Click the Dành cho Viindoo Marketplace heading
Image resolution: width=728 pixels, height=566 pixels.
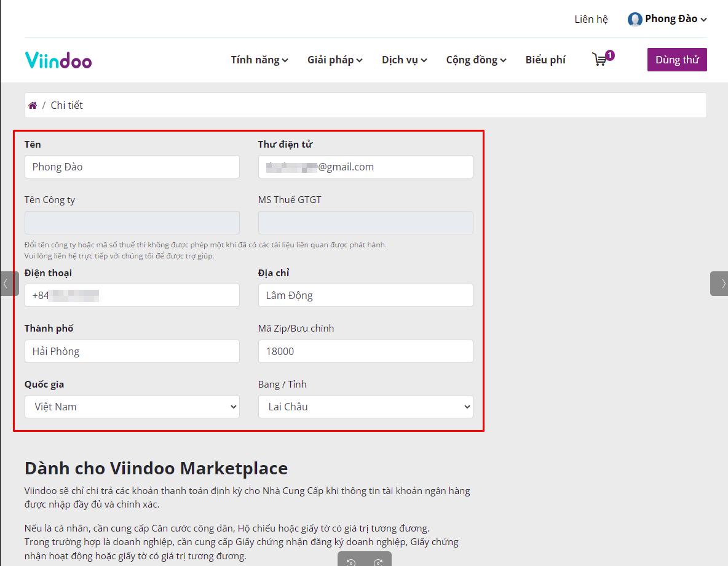coord(156,468)
